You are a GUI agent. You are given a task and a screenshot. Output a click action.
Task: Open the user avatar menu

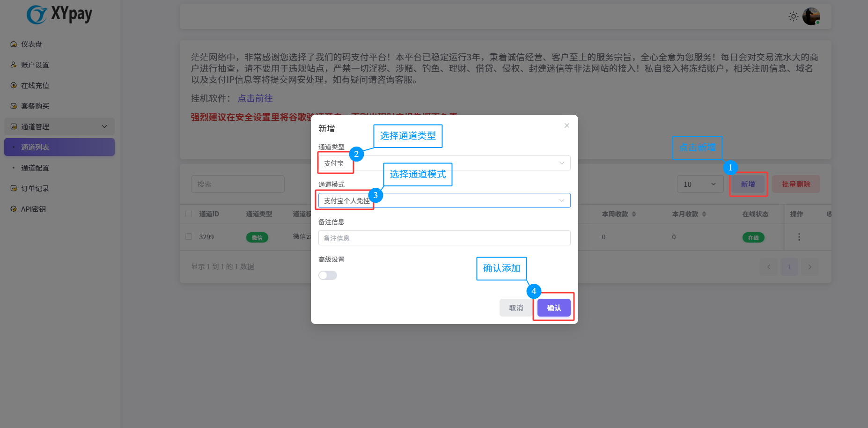pyautogui.click(x=811, y=16)
